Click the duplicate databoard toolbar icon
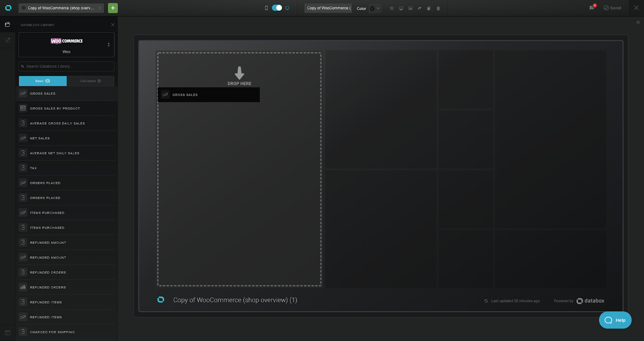The width and height of the screenshot is (644, 341). pos(429,8)
